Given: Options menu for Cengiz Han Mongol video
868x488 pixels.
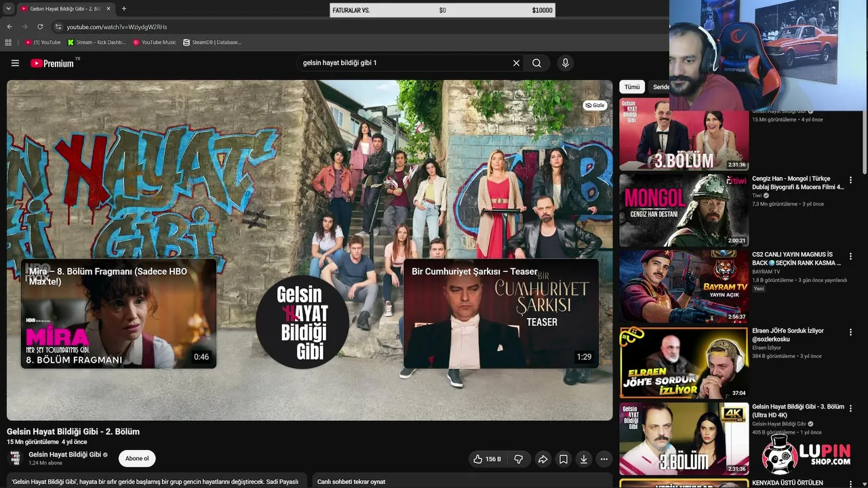Looking at the screenshot, I should (850, 180).
